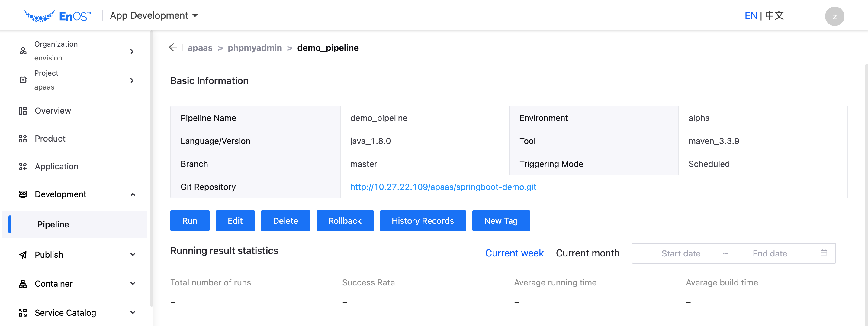Open the phpmyadmin breadcrumb
This screenshot has height=326, width=868.
[255, 48]
